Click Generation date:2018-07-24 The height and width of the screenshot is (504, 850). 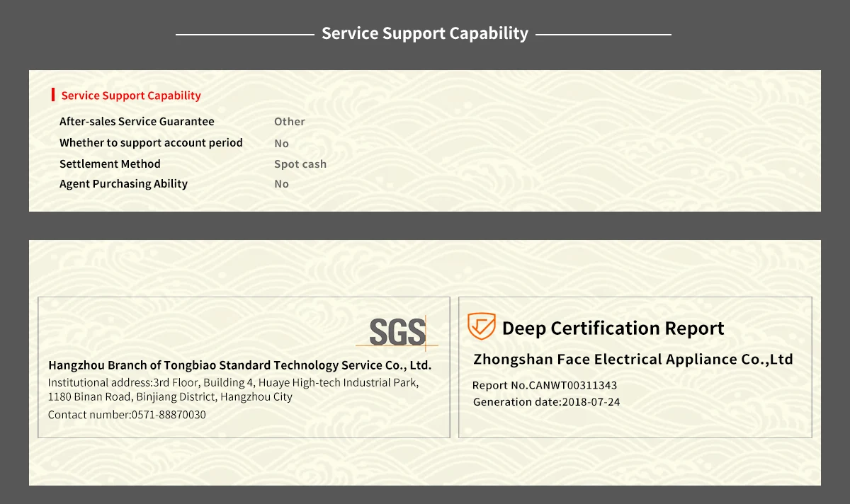tap(546, 402)
